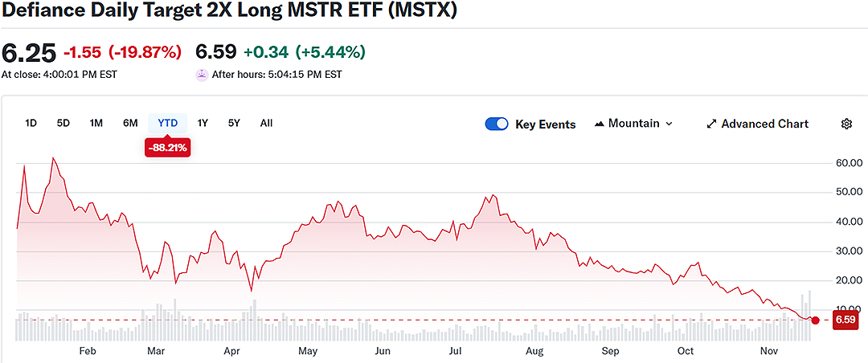Image resolution: width=868 pixels, height=363 pixels.
Task: Select the All time range
Action: pyautogui.click(x=266, y=124)
